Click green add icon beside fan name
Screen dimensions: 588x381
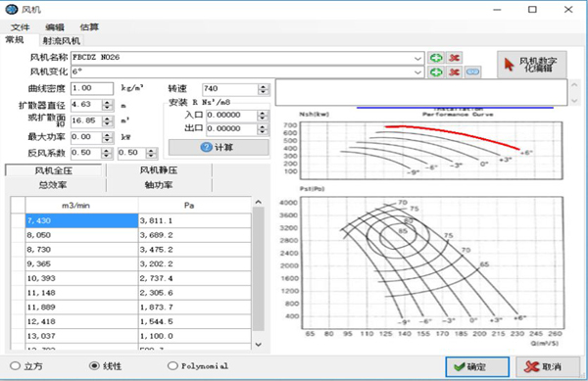tap(436, 58)
